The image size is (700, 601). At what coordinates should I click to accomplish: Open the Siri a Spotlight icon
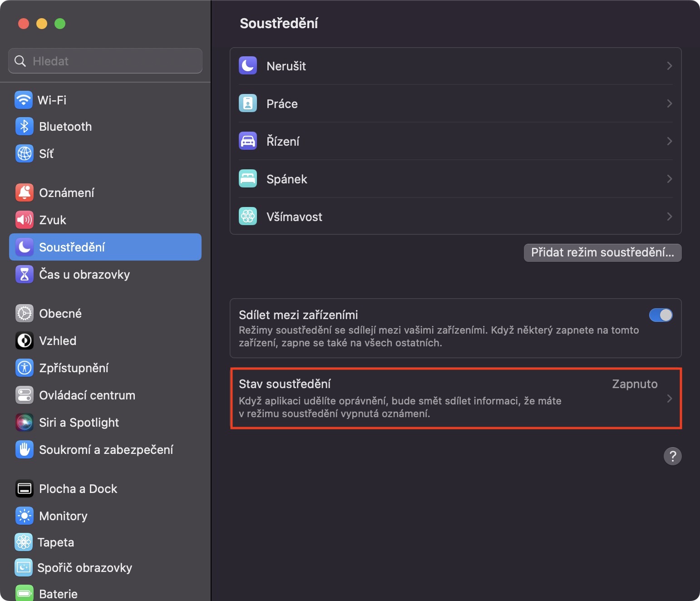pos(25,423)
